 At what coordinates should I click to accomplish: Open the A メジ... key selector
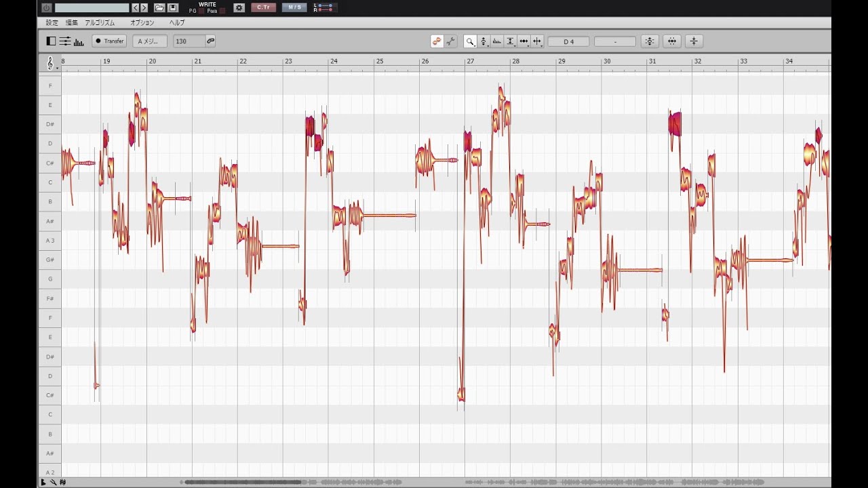coord(150,41)
